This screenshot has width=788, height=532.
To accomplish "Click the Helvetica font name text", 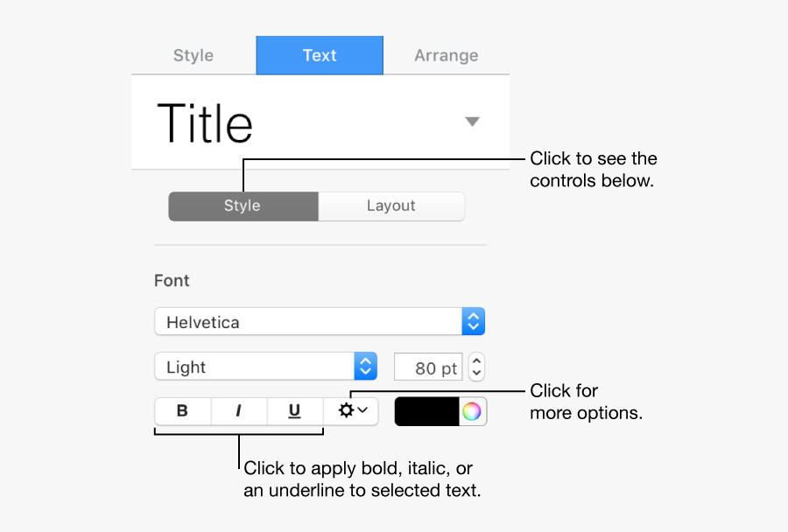I will click(203, 322).
